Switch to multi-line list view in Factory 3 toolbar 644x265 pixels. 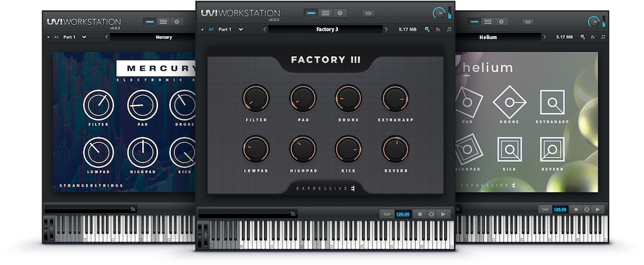(x=325, y=13)
